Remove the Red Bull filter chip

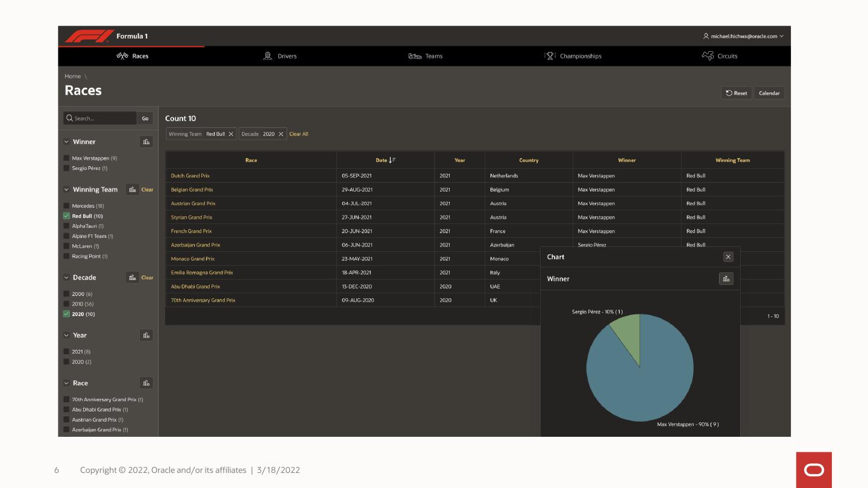pyautogui.click(x=231, y=134)
